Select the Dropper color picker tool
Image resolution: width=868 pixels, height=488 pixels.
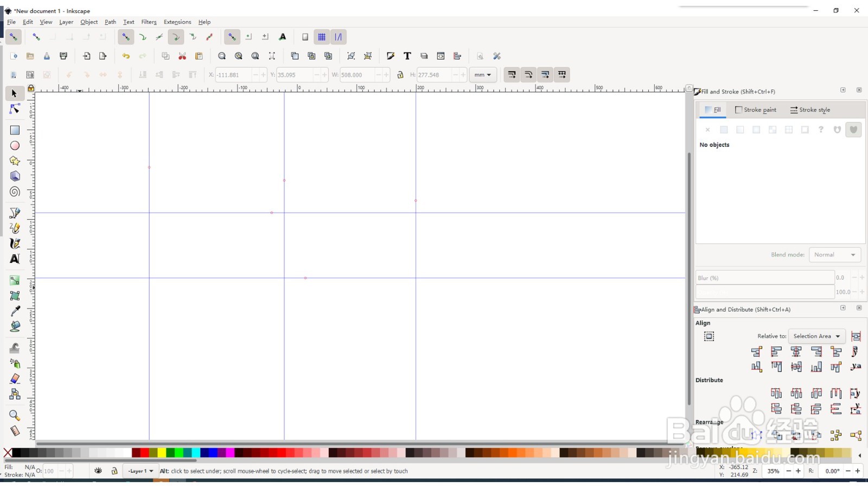tap(15, 311)
